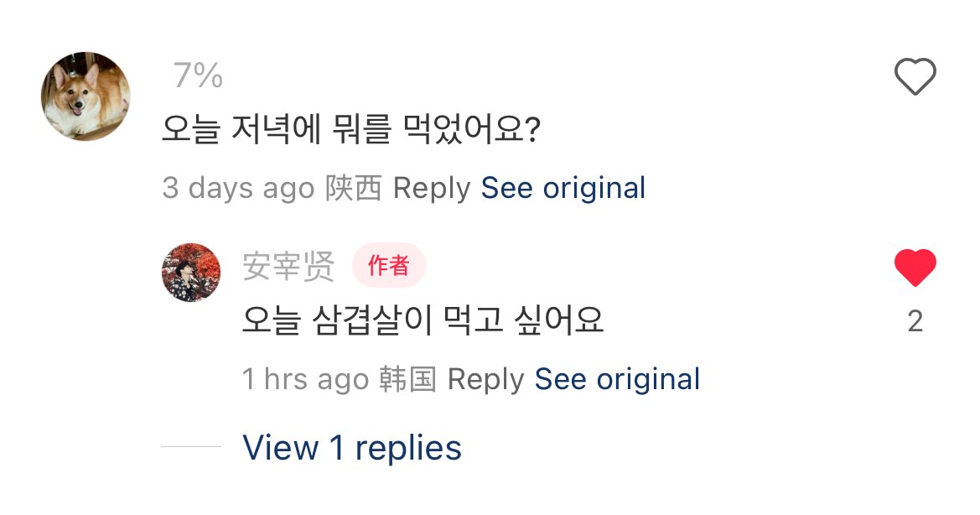The width and height of the screenshot is (980, 515).
Task: Click the 1 hrs ago timestamp
Action: click(x=305, y=379)
